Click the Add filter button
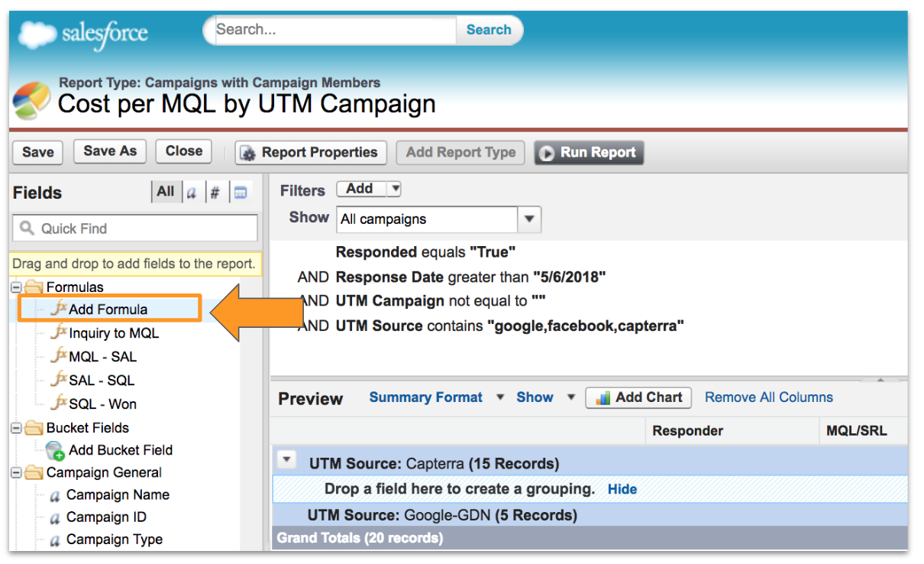This screenshot has height=564, width=924. click(362, 189)
